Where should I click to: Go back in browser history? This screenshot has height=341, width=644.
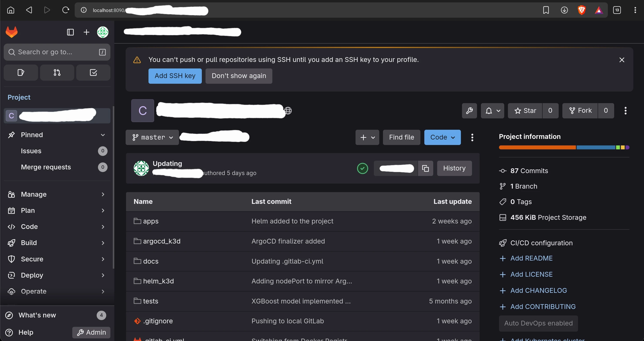29,10
